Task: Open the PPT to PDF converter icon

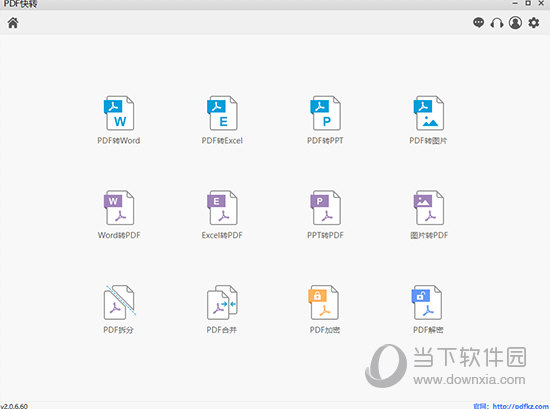Action: point(325,208)
